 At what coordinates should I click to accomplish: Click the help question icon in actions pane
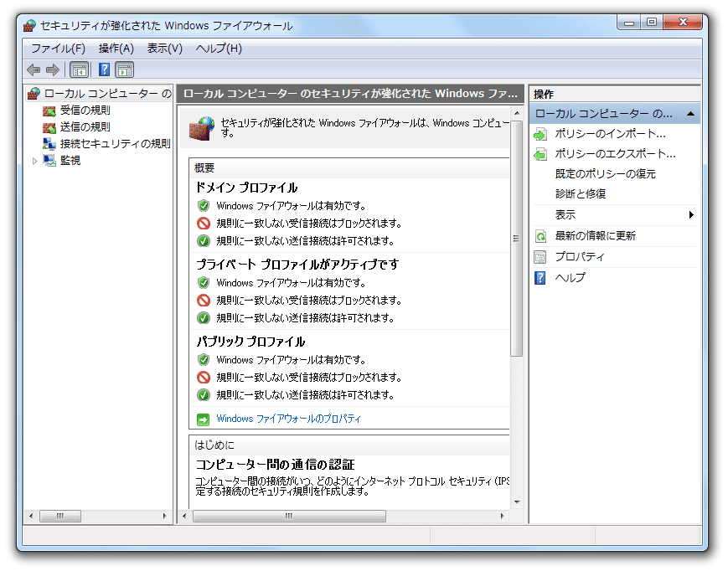pos(540,278)
